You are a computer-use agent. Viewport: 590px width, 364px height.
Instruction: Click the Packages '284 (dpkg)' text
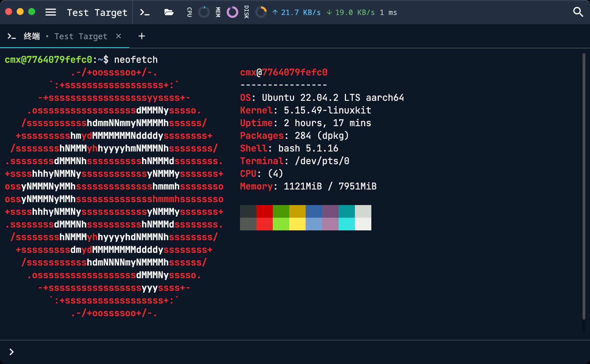pos(322,136)
